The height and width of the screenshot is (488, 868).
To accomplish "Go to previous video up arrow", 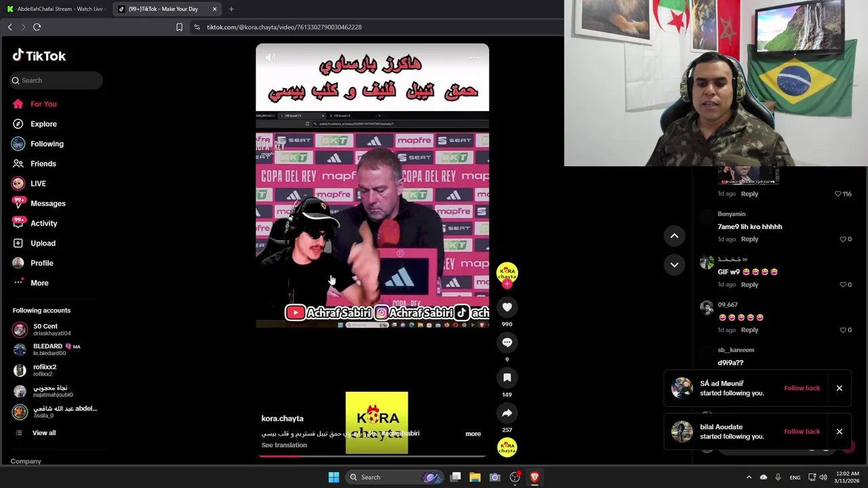I will point(674,236).
